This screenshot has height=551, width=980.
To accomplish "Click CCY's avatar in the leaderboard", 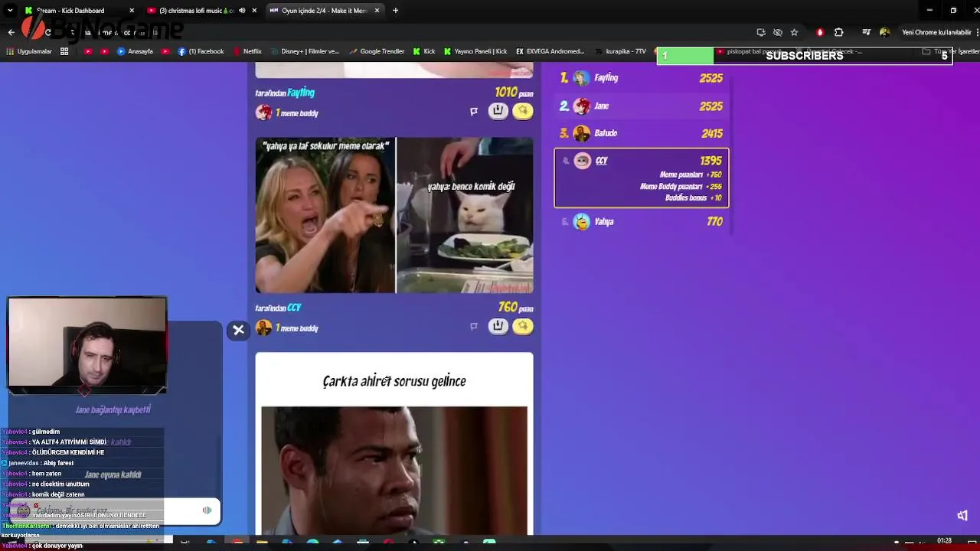I will click(582, 161).
